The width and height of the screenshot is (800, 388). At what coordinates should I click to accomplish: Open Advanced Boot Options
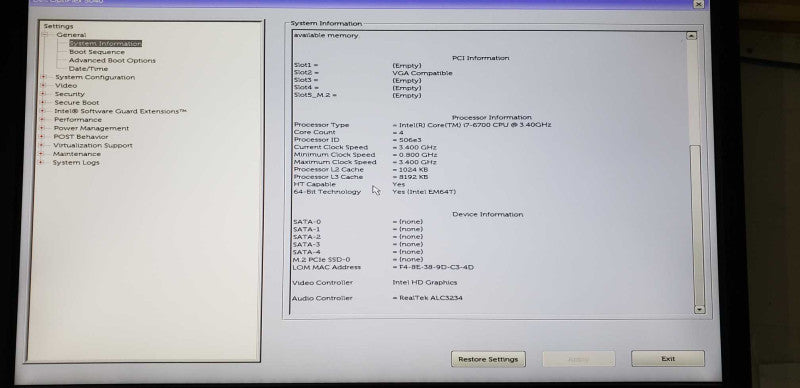[112, 60]
